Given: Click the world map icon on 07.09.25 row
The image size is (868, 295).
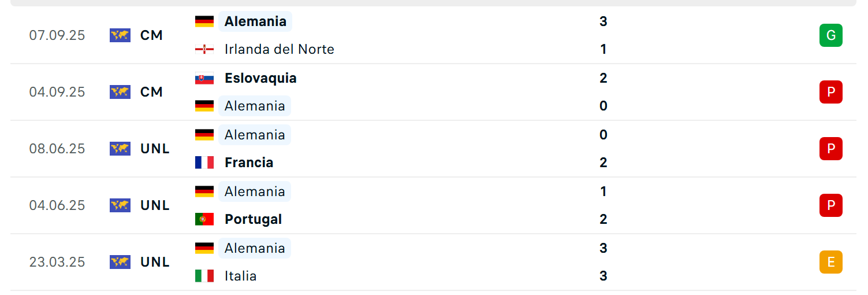Looking at the screenshot, I should (120, 35).
